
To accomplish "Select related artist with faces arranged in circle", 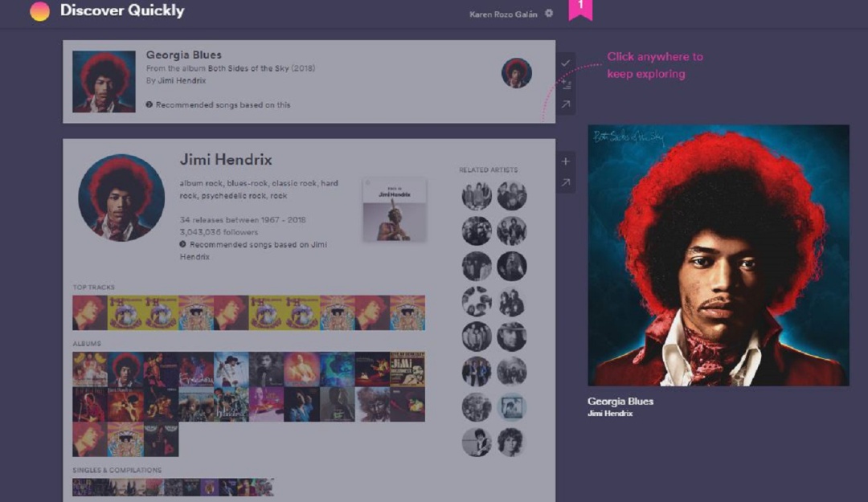I will [x=477, y=301].
